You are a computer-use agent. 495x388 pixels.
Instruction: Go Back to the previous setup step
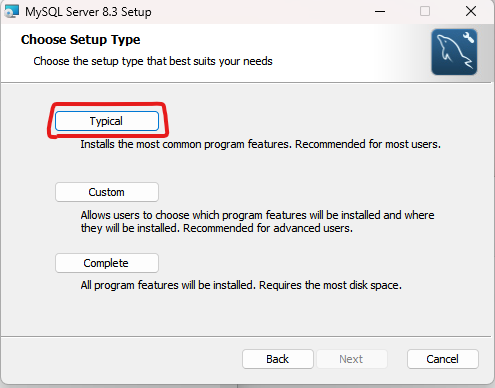[x=278, y=359]
